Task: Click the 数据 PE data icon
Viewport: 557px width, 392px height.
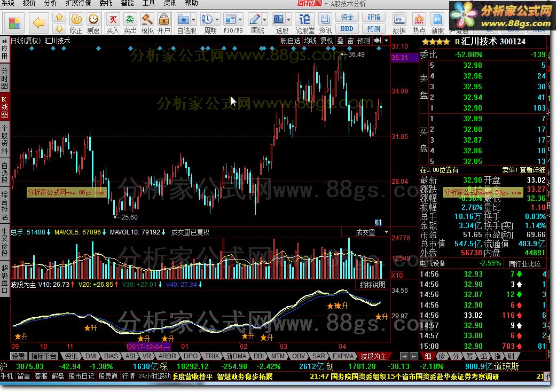Action: click(399, 23)
